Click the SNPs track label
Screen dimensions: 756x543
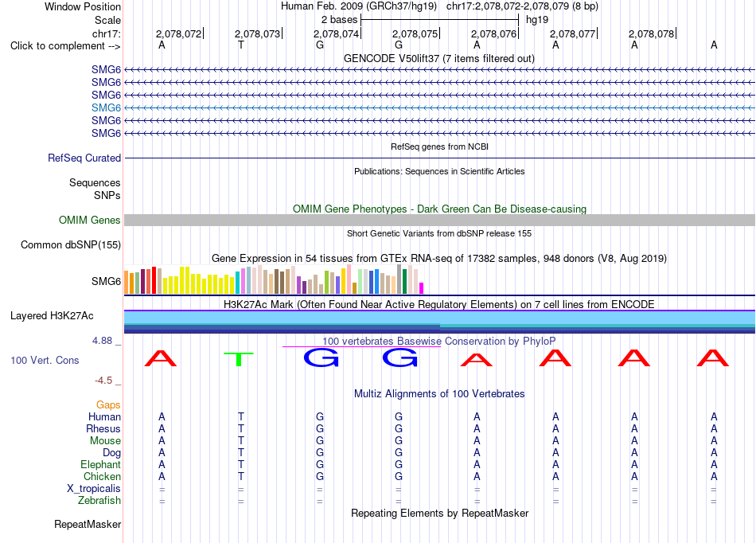click(x=107, y=195)
